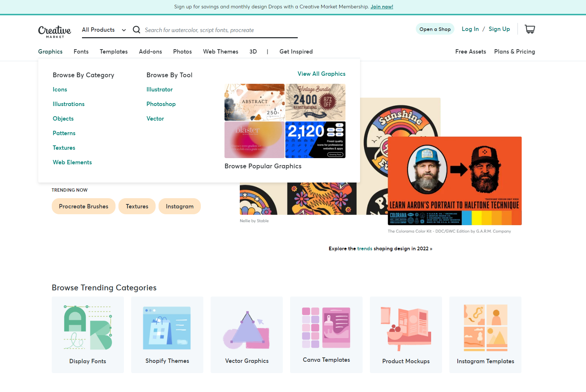Browse graphics by Photoshop tool

161,104
